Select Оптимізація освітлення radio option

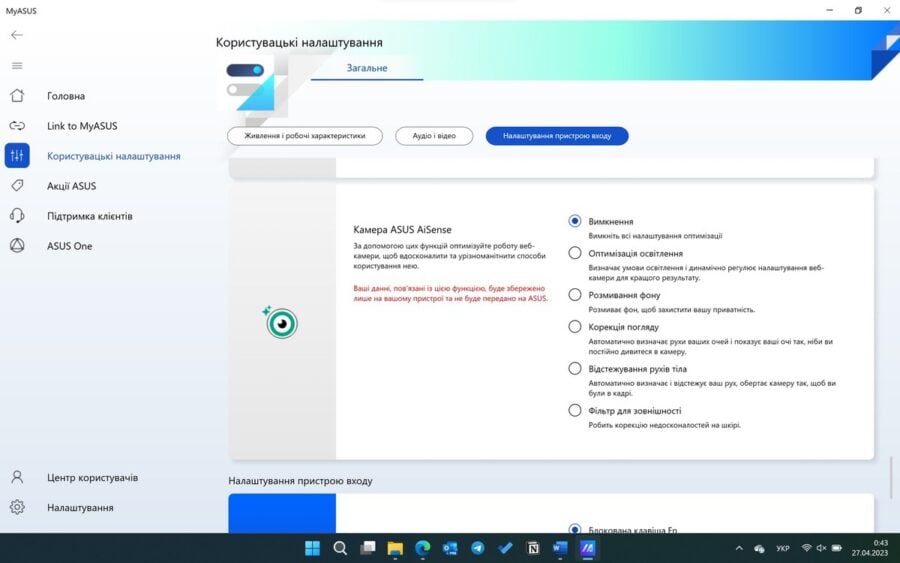pos(575,253)
